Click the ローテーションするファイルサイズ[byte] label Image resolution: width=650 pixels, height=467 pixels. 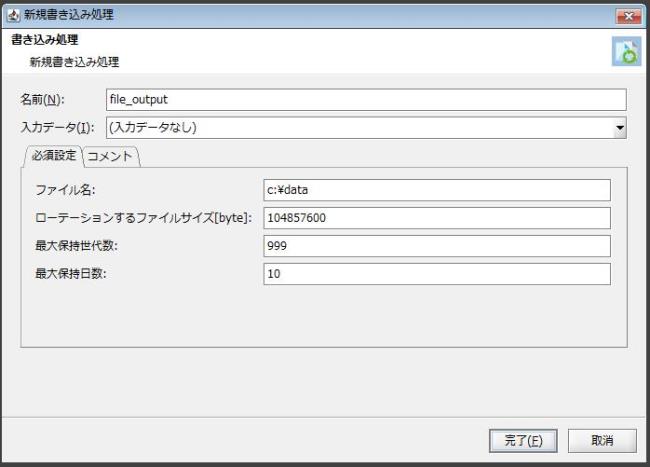pos(143,218)
